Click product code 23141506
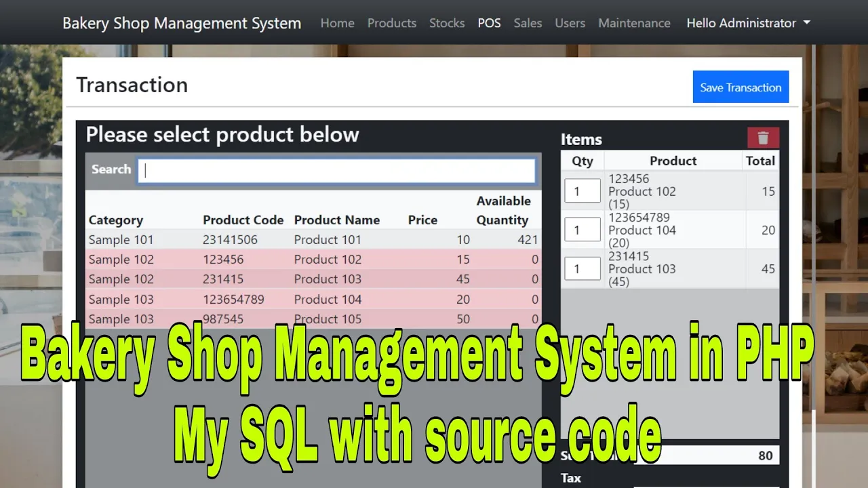Image resolution: width=868 pixels, height=488 pixels. click(230, 239)
